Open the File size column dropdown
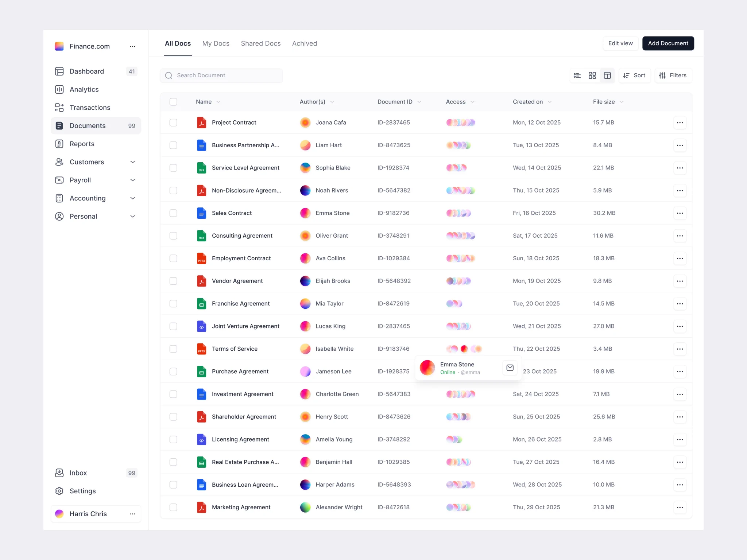This screenshot has height=560, width=747. click(622, 102)
